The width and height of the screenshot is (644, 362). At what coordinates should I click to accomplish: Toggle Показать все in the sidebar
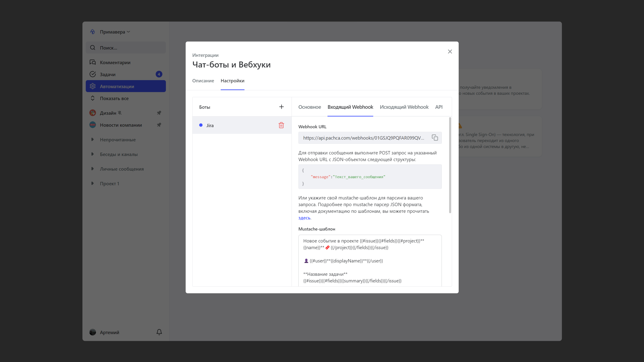[114, 98]
